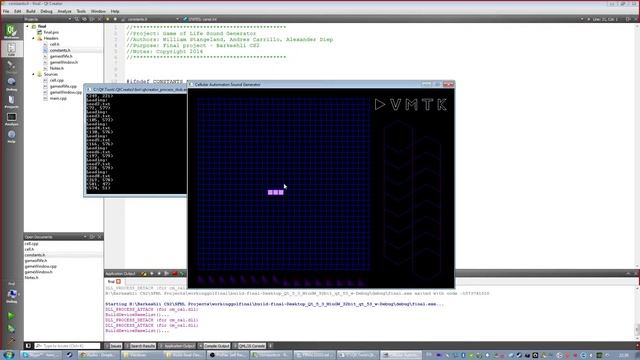Open the Search Results output pane
The image size is (640, 360).
(x=140, y=346)
